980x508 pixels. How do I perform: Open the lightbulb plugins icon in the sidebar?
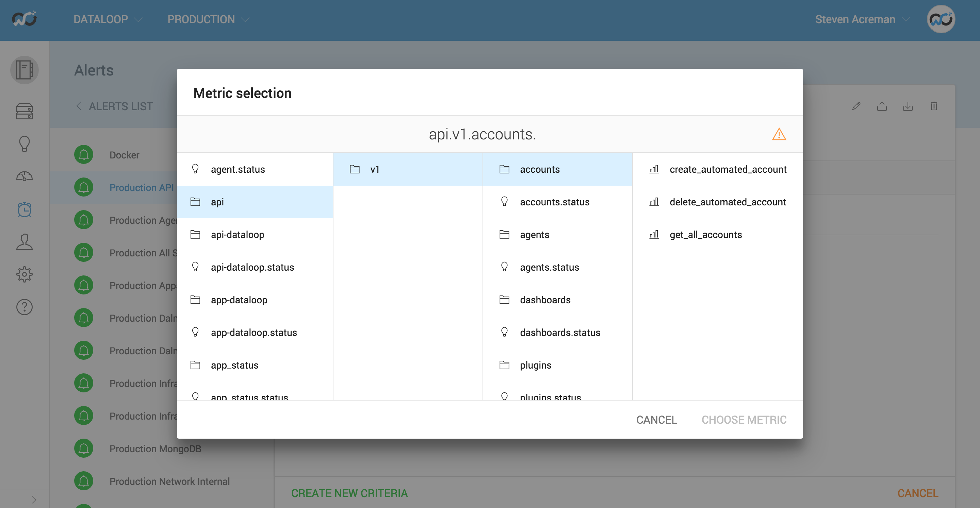point(24,144)
